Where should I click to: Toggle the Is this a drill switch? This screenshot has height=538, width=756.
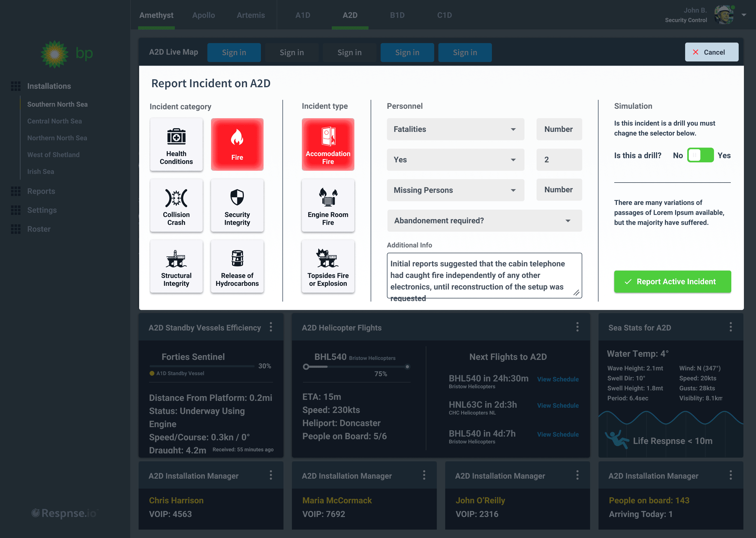(x=700, y=155)
